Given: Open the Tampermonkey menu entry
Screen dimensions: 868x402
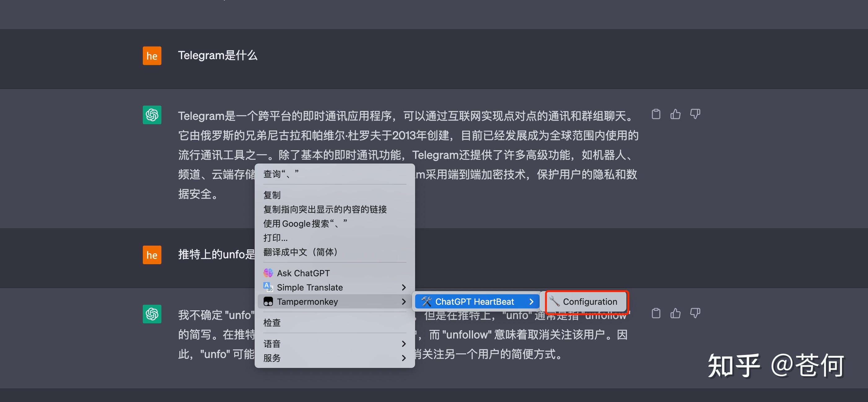Looking at the screenshot, I should [x=335, y=301].
